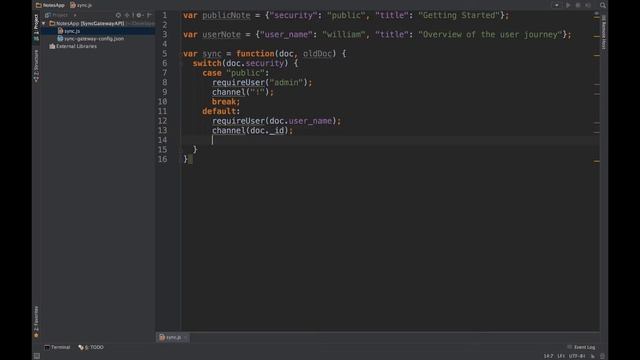Select External Libraries node
640x360 pixels.
coord(73,47)
